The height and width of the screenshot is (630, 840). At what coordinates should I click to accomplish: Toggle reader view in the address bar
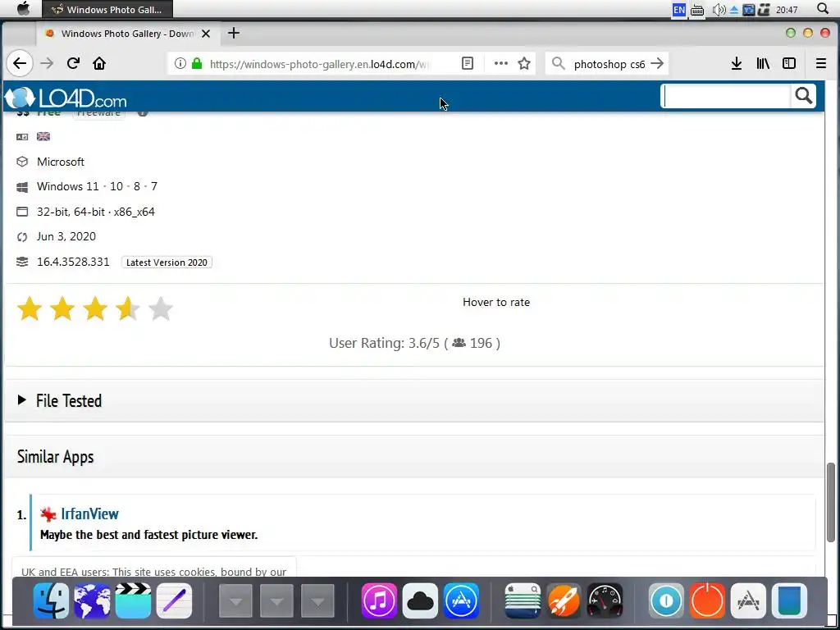[467, 64]
